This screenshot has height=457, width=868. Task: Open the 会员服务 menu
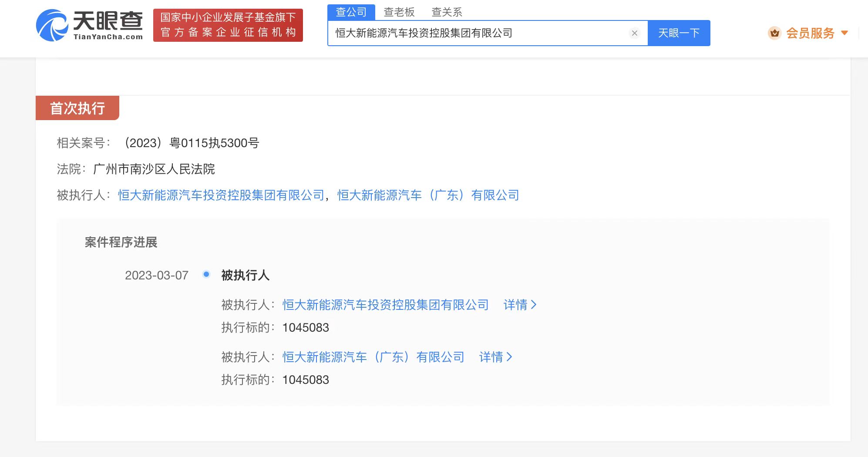[810, 33]
